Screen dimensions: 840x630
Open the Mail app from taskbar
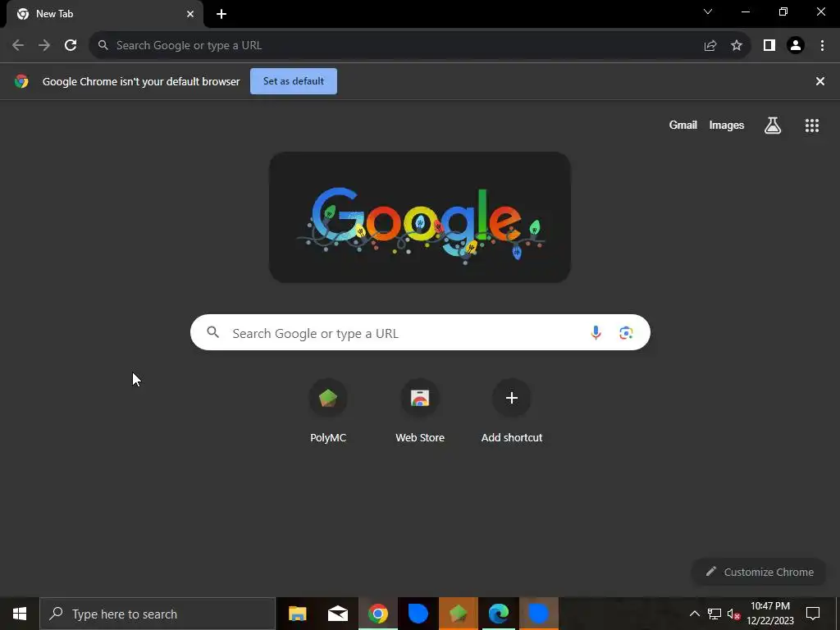[337, 614]
